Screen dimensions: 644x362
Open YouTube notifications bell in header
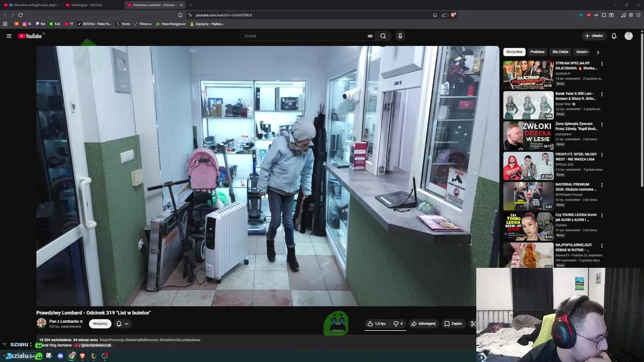(x=614, y=36)
